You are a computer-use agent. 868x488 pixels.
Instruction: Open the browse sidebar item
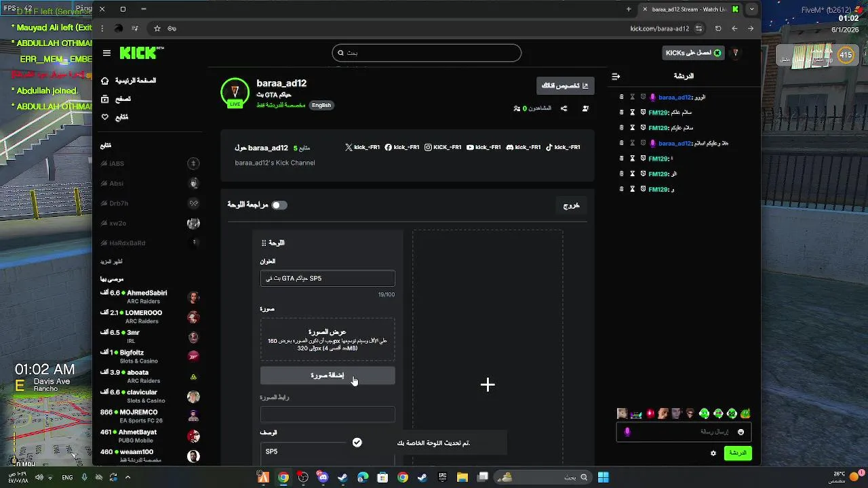coord(116,99)
